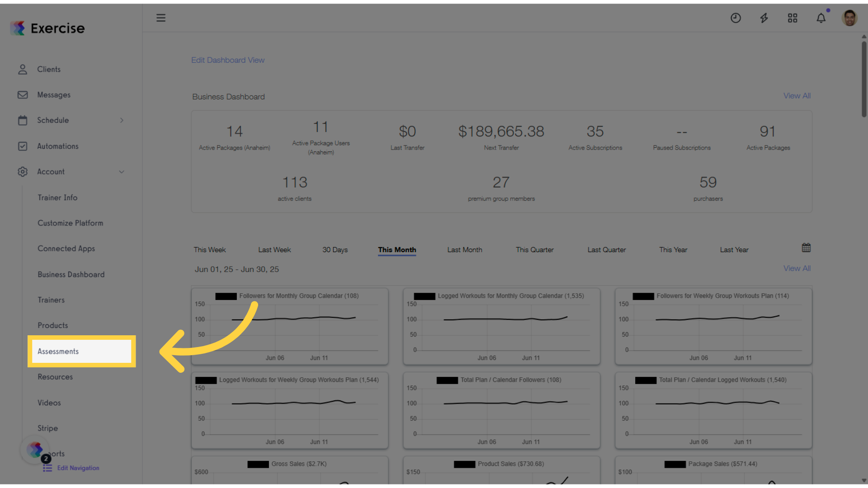This screenshot has height=488, width=868.
Task: Click the Clients person icon
Action: 23,69
